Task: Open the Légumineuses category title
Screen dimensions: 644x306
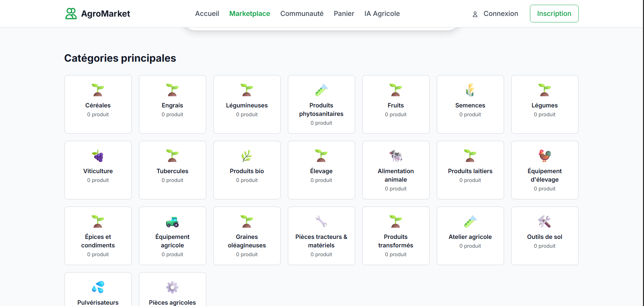Action: pos(247,105)
